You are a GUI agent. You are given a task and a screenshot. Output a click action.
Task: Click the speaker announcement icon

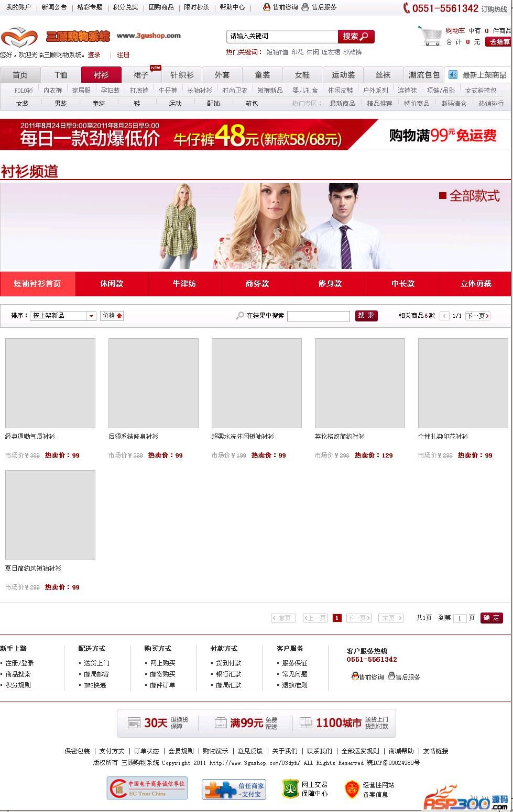click(x=453, y=75)
